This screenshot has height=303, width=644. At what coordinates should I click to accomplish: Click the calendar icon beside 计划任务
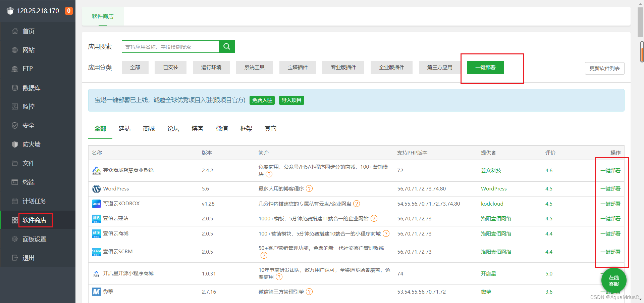click(x=15, y=201)
